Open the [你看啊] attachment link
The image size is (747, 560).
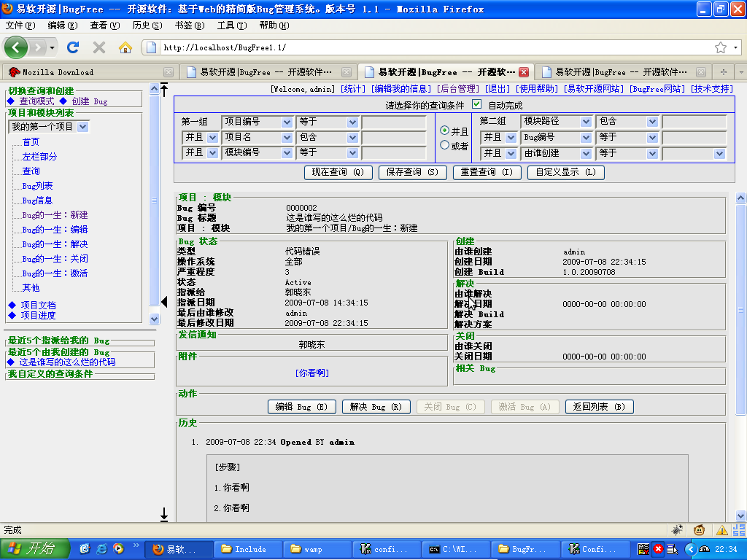pyautogui.click(x=312, y=373)
